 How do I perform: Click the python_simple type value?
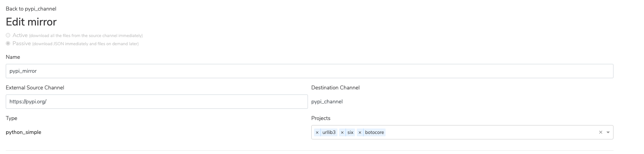coord(23,132)
